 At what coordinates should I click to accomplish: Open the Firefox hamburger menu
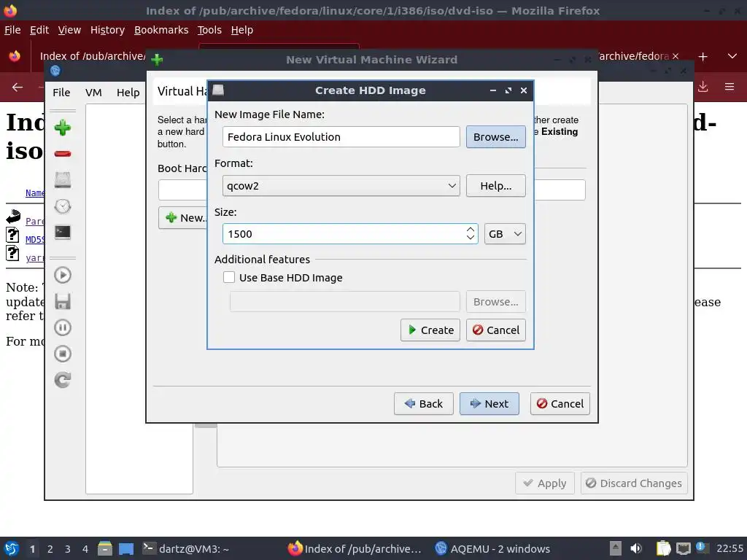tap(729, 87)
